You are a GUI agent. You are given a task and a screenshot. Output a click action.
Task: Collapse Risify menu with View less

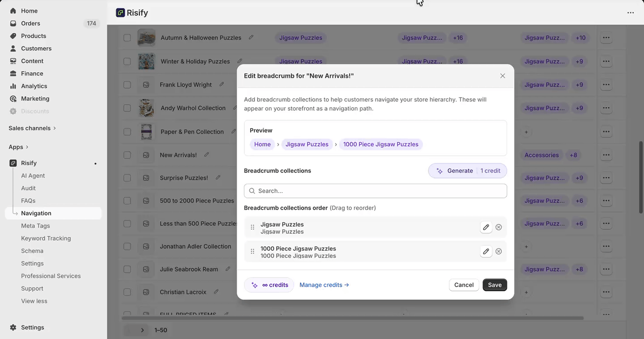[x=34, y=301]
